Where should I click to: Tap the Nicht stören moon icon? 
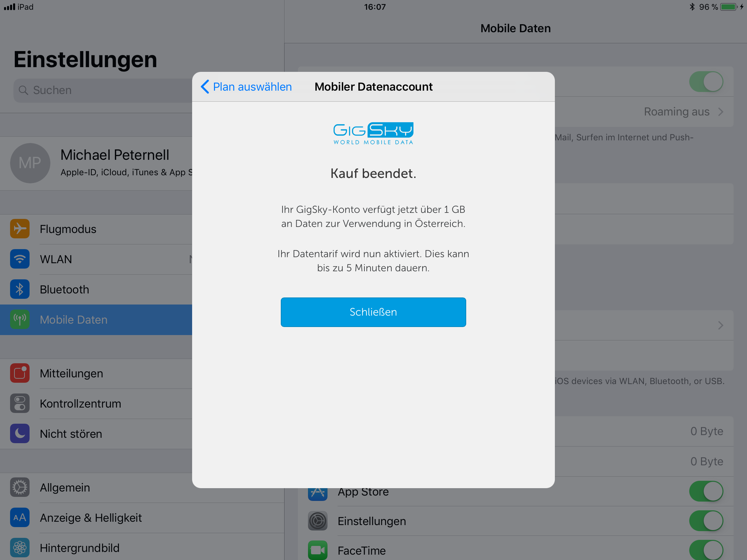(x=19, y=433)
